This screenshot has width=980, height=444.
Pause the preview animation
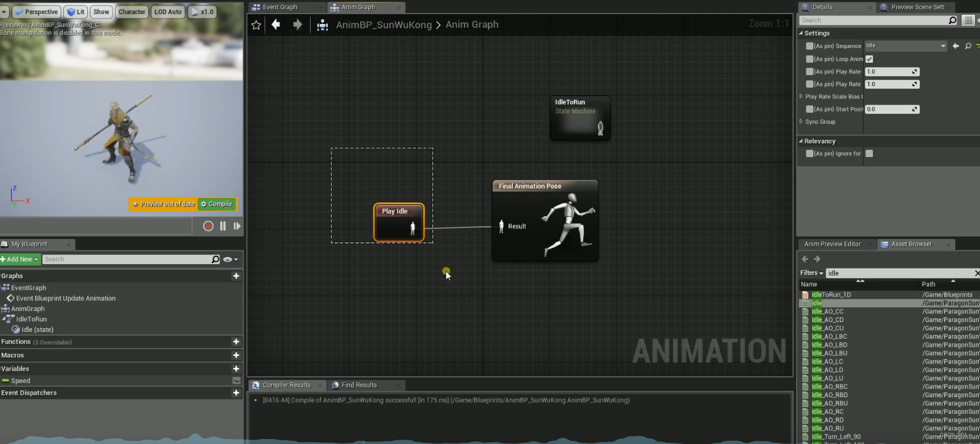223,226
